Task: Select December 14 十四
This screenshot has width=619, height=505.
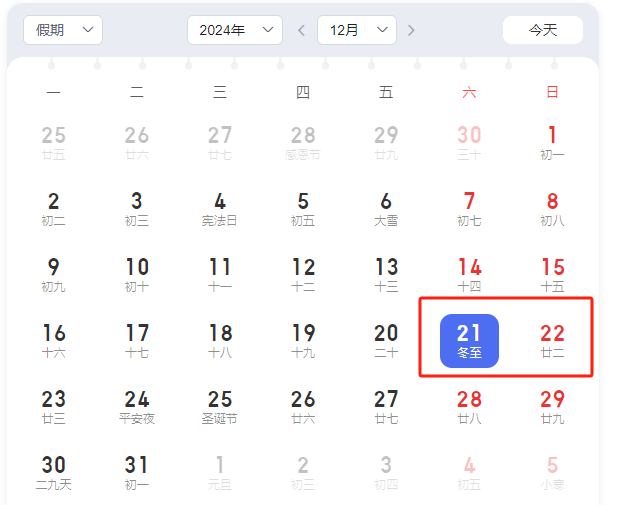Action: click(469, 275)
